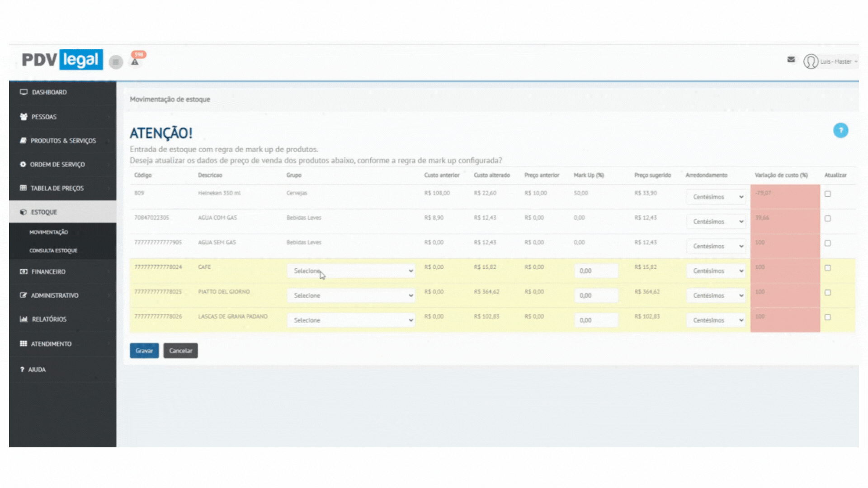
Task: Open the alert notifications warning icon
Action: pos(135,62)
